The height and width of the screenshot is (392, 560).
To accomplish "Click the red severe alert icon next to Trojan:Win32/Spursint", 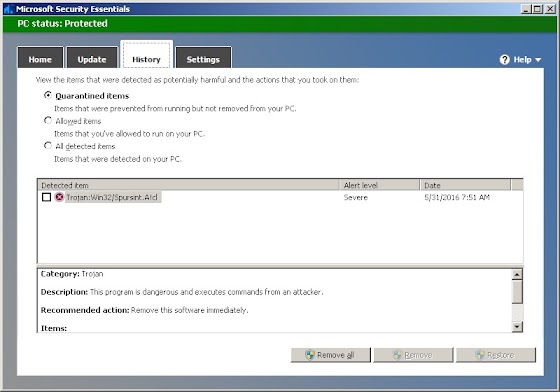I will click(x=59, y=197).
